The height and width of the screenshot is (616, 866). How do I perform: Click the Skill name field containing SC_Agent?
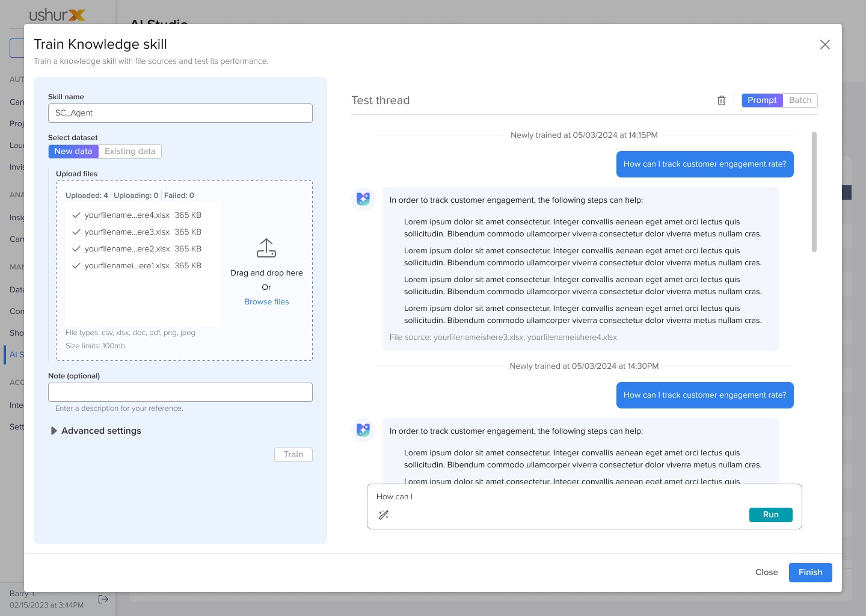coord(180,113)
